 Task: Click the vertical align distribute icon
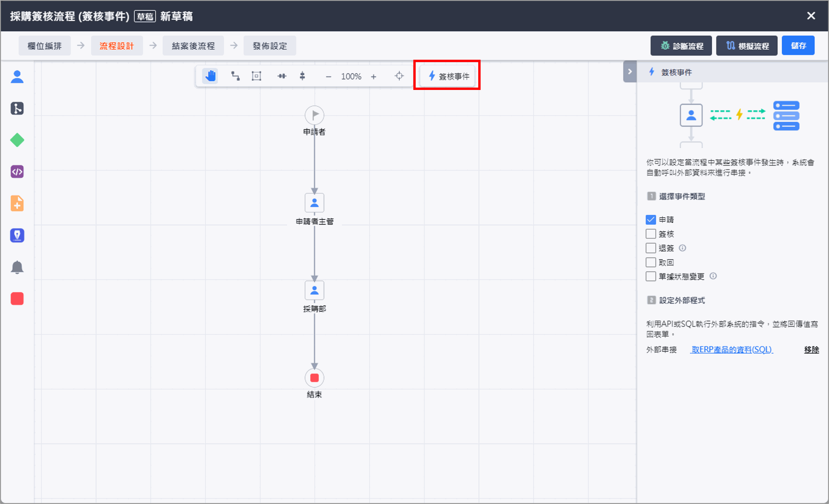tap(302, 76)
